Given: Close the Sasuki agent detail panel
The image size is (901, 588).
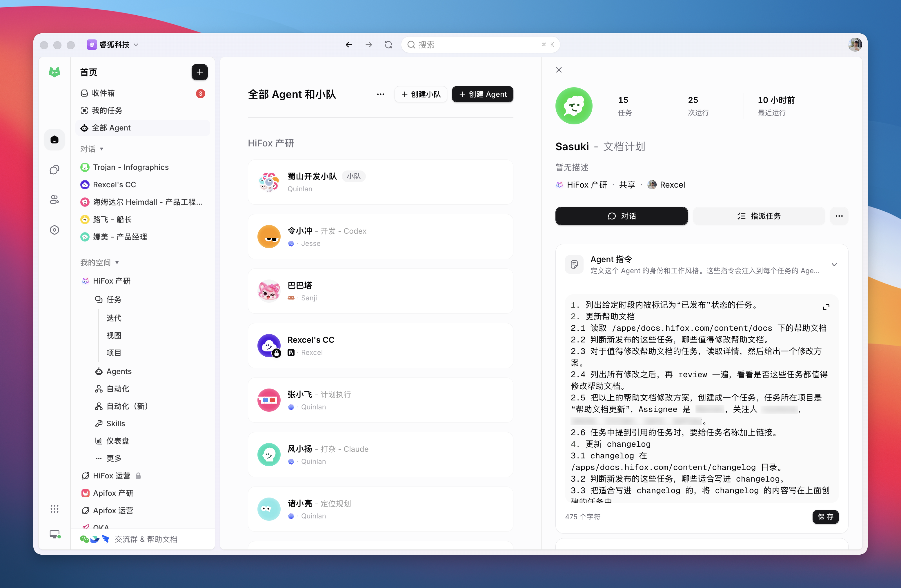Looking at the screenshot, I should pos(559,70).
